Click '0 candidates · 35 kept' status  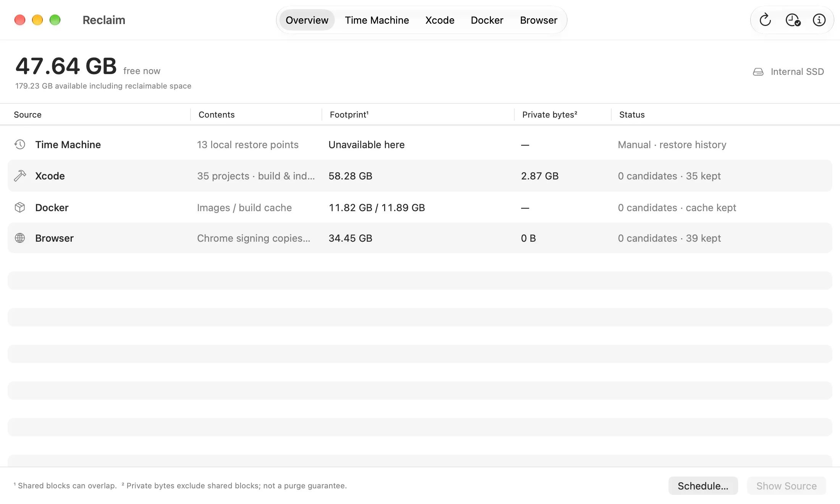[x=669, y=176]
